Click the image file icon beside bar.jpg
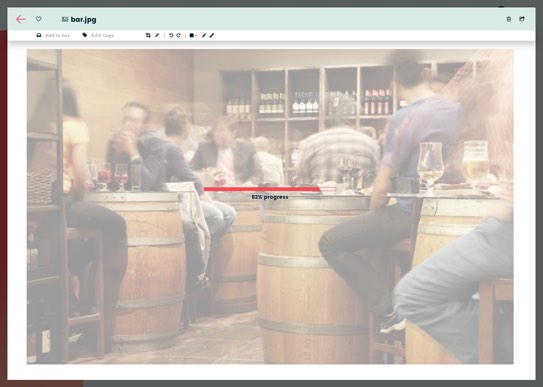This screenshot has width=543, height=387. click(x=65, y=19)
